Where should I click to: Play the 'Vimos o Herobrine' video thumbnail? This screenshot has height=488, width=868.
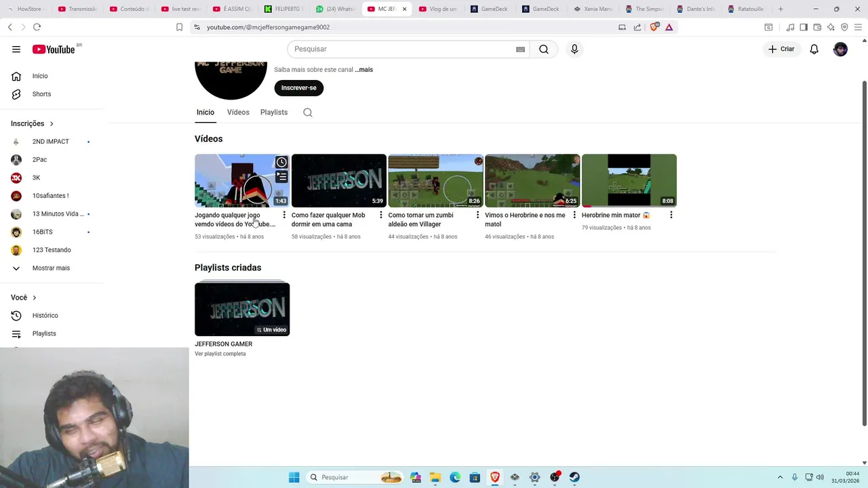tap(532, 180)
